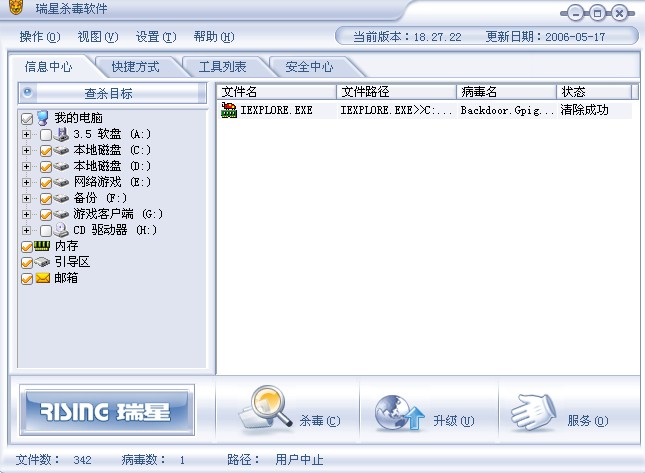Click the local disk D: drive icon
This screenshot has width=645, height=473.
(61, 166)
